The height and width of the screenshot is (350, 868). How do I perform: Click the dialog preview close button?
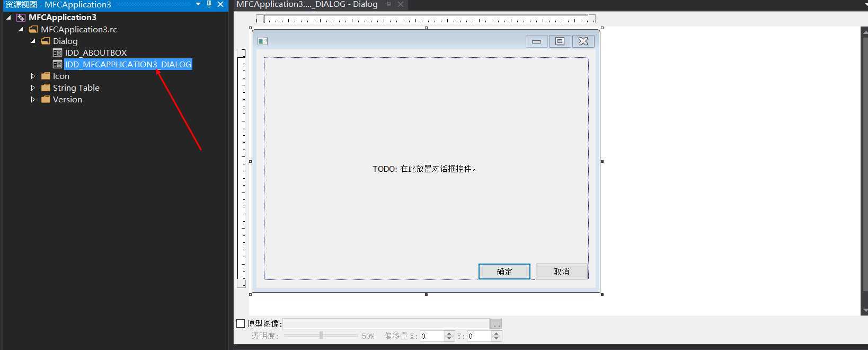coord(583,41)
